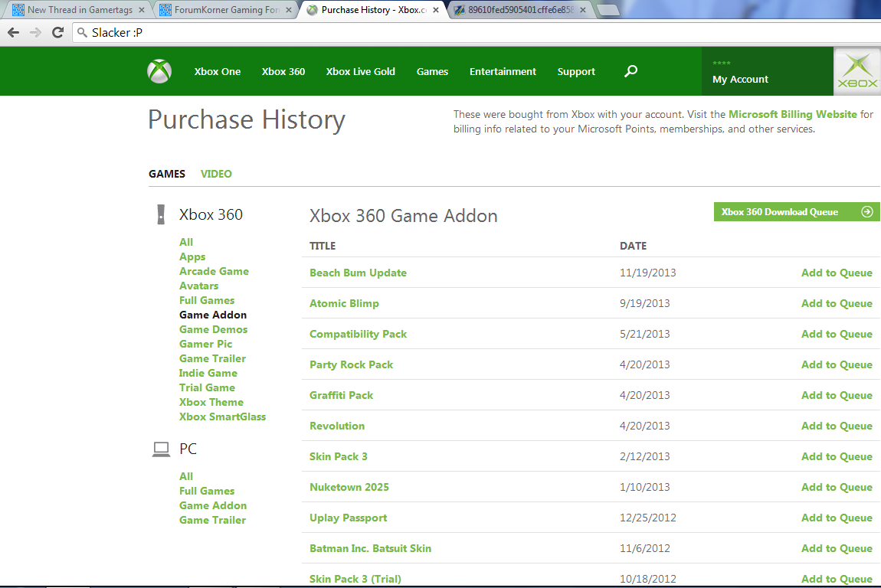This screenshot has height=588, width=881.
Task: Filter PC section by All
Action: 186,476
